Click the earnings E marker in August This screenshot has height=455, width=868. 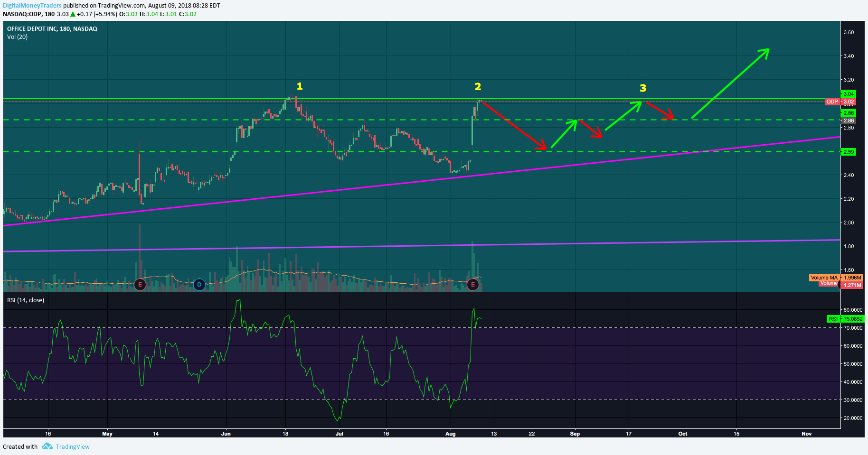pyautogui.click(x=472, y=285)
